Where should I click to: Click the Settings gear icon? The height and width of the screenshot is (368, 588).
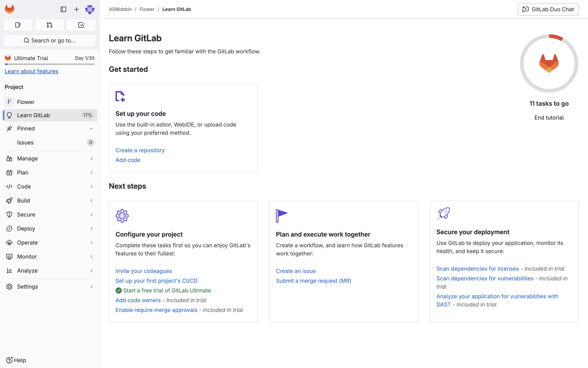tap(9, 286)
